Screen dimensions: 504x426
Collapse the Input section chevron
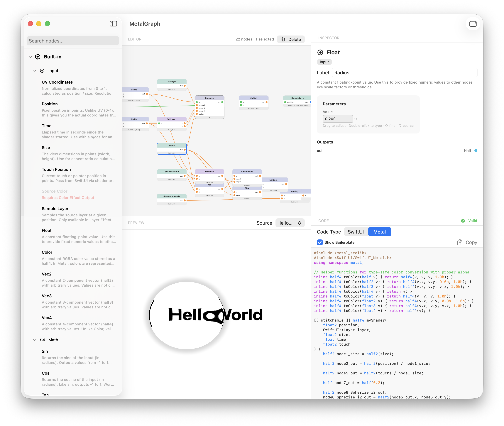coord(35,70)
